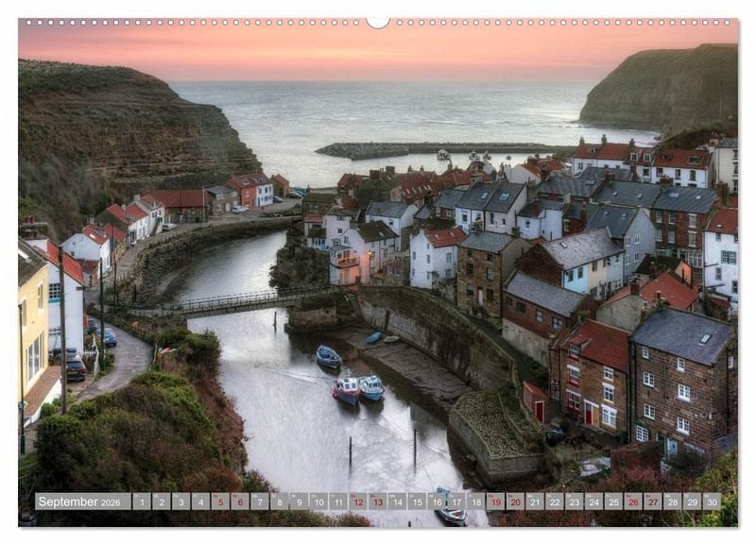The image size is (756, 545).
Task: Click the headland cliff on the right
Action: [666, 90]
